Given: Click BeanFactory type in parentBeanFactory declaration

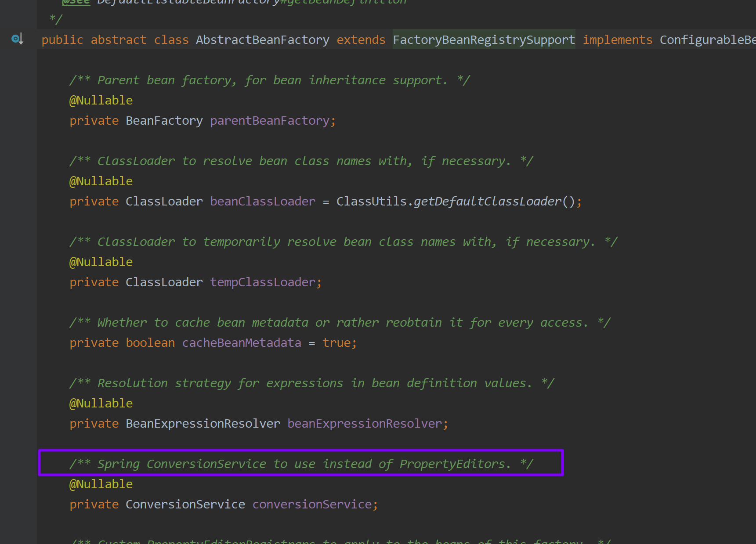Looking at the screenshot, I should 164,121.
